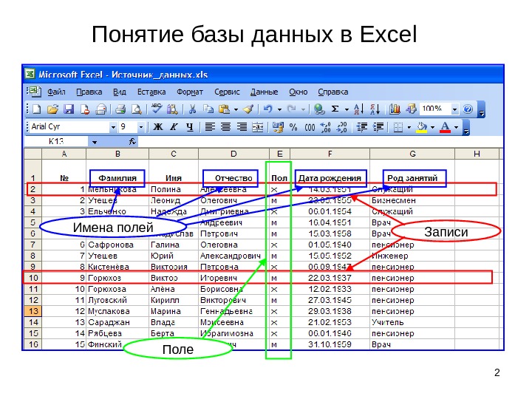532x399 pixels.
Task: Save workbook with the floppy disk icon
Action: 69,109
